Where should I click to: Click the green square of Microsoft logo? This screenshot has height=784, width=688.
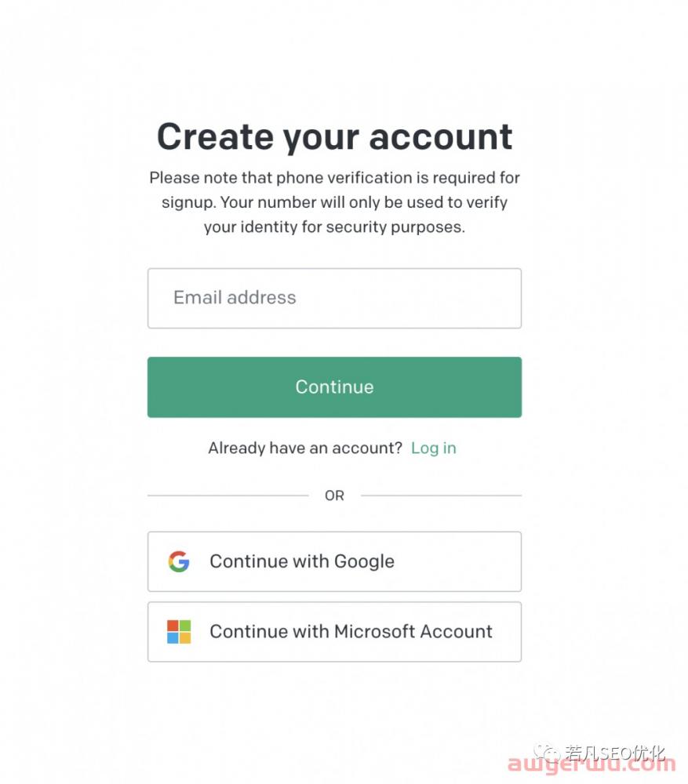185,626
